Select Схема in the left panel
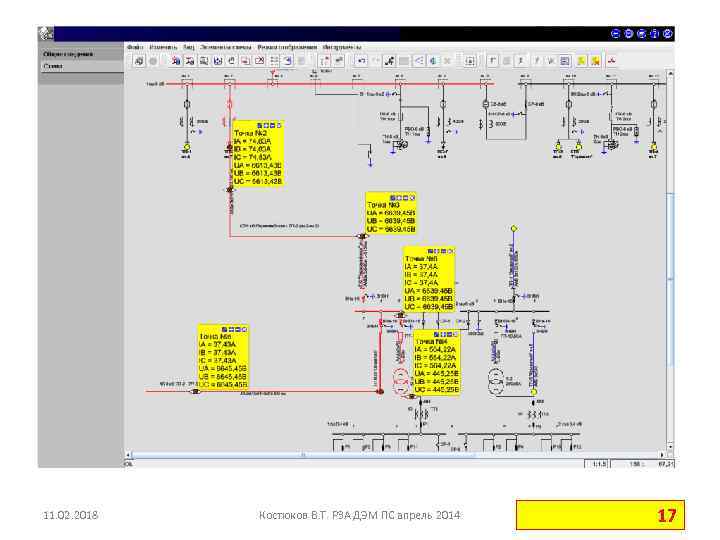The image size is (720, 540). click(x=53, y=66)
